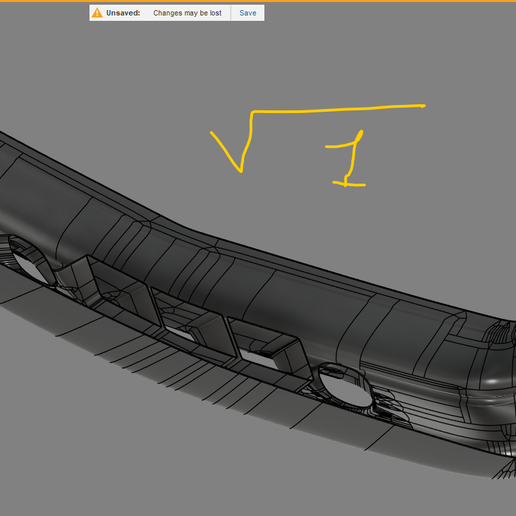Click the "Changes may be lost" message
The height and width of the screenshot is (516, 516).
click(x=187, y=13)
